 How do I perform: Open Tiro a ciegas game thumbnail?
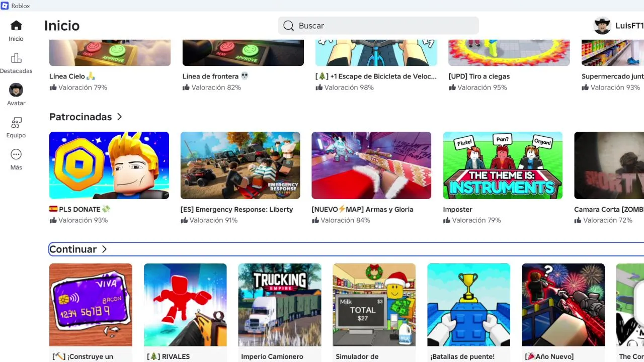coord(509,53)
